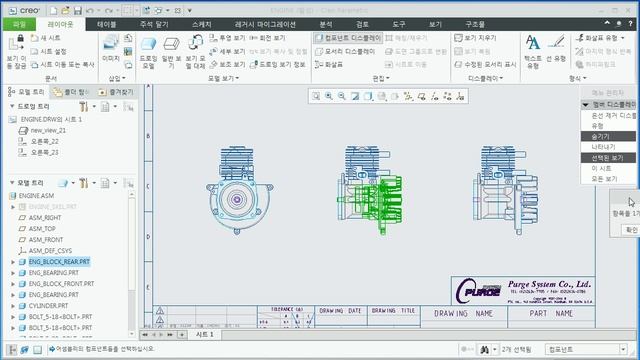Viewport: 640px width, 360px height.
Task: Open the help question mark icon
Action: tap(631, 24)
